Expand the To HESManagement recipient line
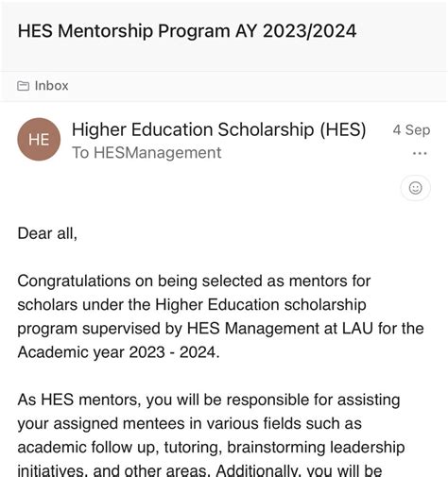 [146, 153]
